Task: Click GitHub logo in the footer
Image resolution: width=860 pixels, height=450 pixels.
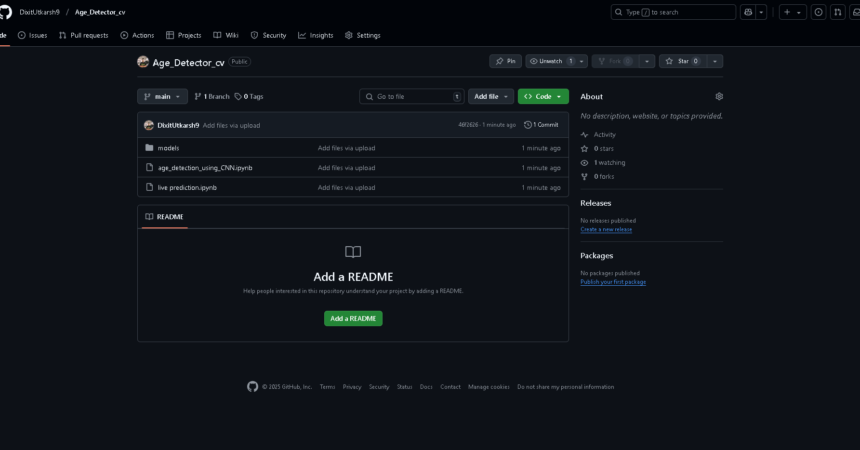Action: click(252, 387)
